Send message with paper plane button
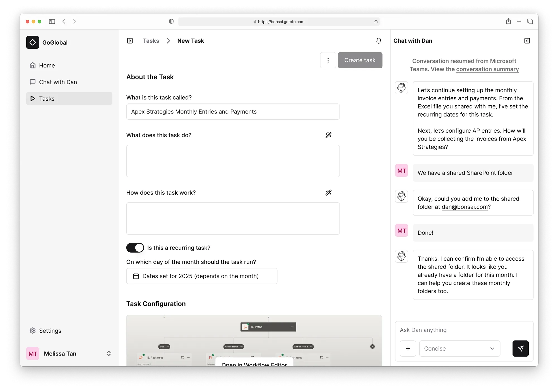Image resolution: width=558 pixels, height=392 pixels. [x=520, y=349]
